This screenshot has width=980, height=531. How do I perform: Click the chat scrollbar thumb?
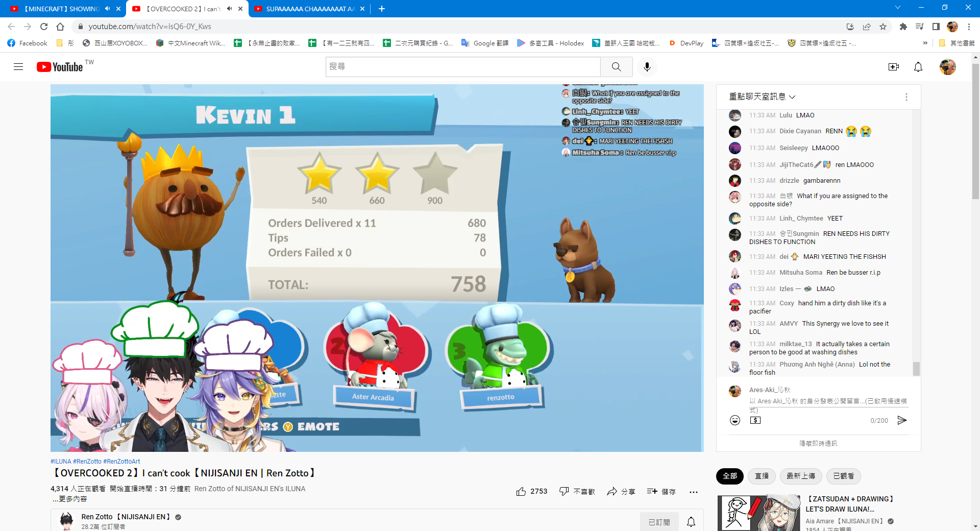click(x=916, y=369)
